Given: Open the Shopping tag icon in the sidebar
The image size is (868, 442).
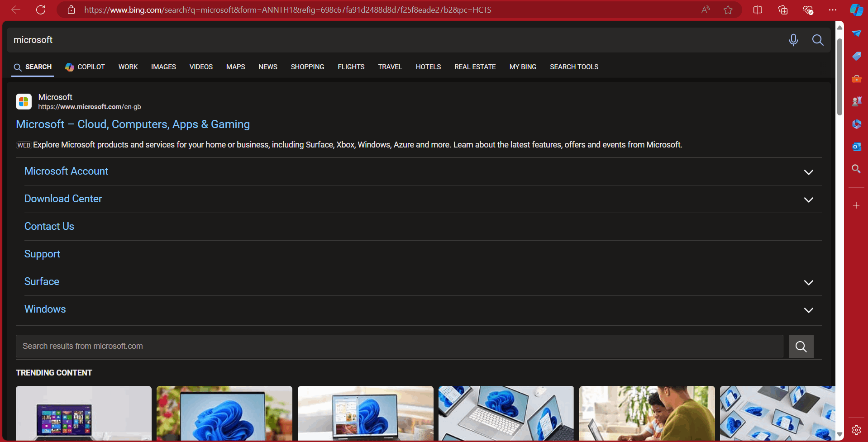Looking at the screenshot, I should coord(856,56).
